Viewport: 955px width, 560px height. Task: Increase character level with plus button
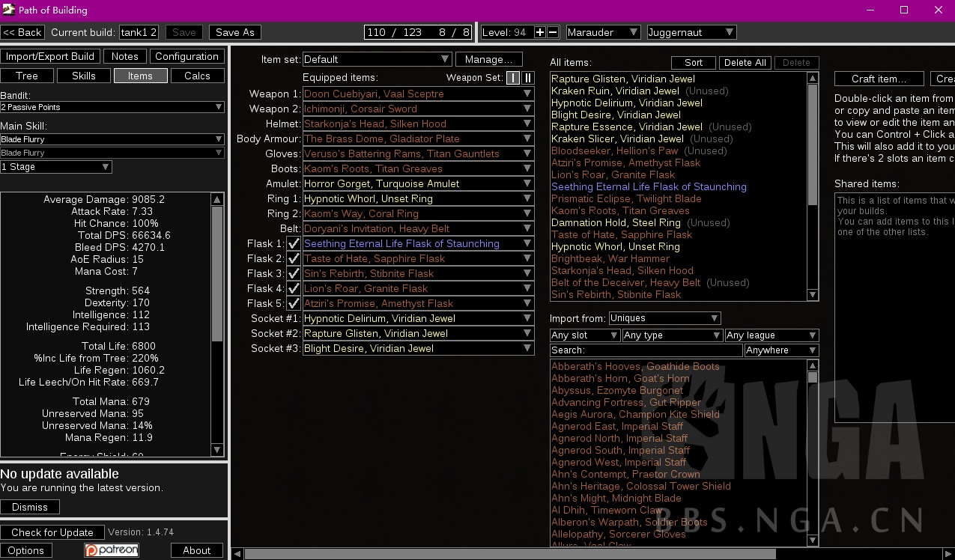coord(540,32)
